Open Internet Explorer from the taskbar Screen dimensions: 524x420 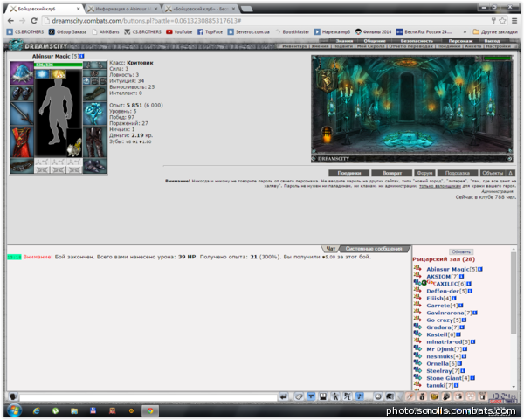[36, 410]
